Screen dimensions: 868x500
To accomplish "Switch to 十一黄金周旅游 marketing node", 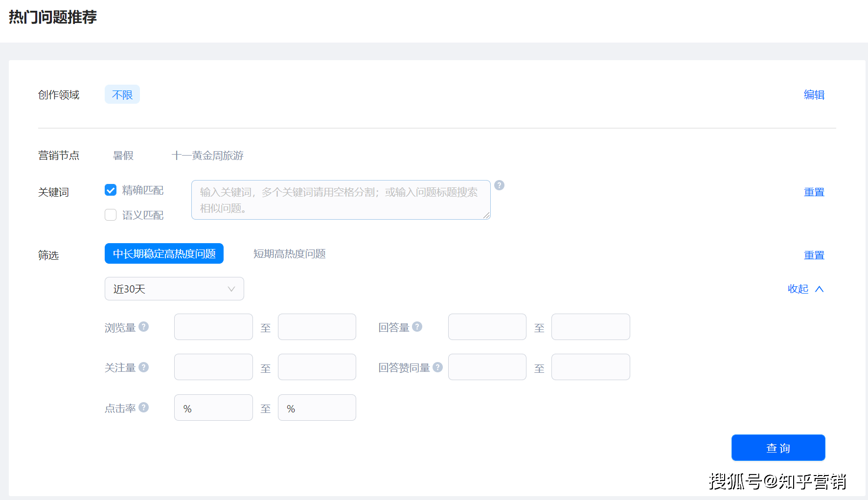I will (x=207, y=155).
